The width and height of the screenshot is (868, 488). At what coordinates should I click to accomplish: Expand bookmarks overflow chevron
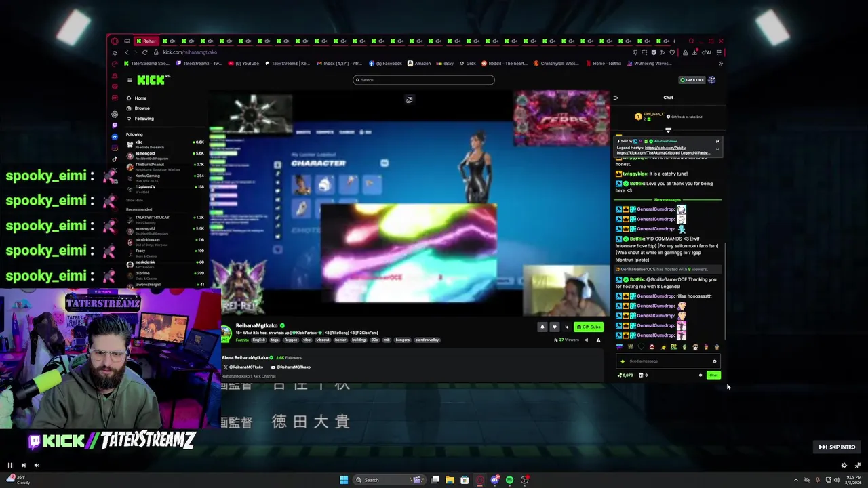720,64
